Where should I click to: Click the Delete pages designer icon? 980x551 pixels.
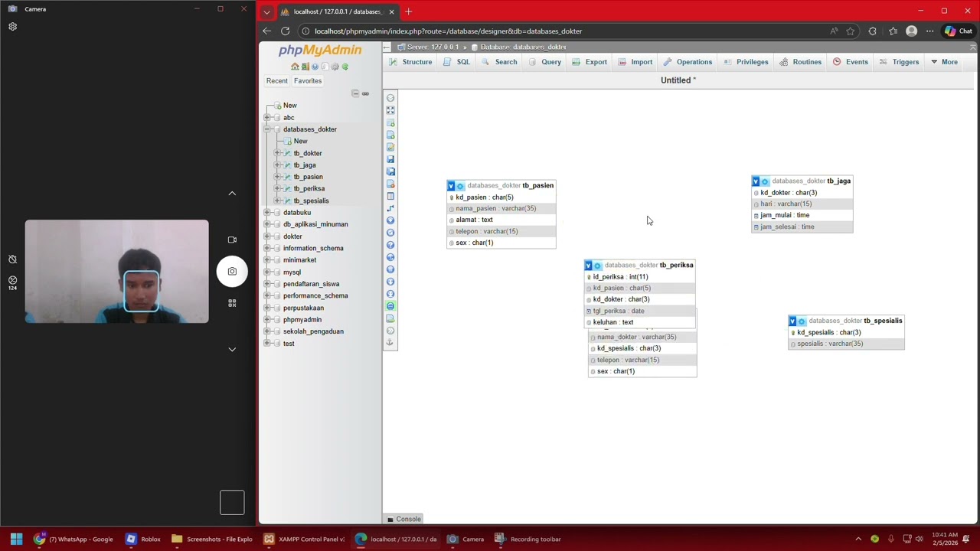point(390,184)
